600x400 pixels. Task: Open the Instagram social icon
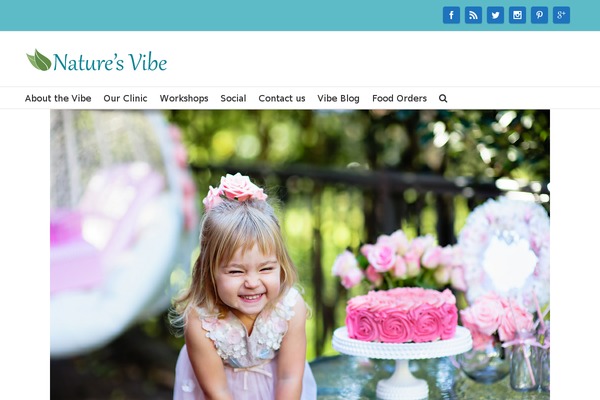coord(517,15)
